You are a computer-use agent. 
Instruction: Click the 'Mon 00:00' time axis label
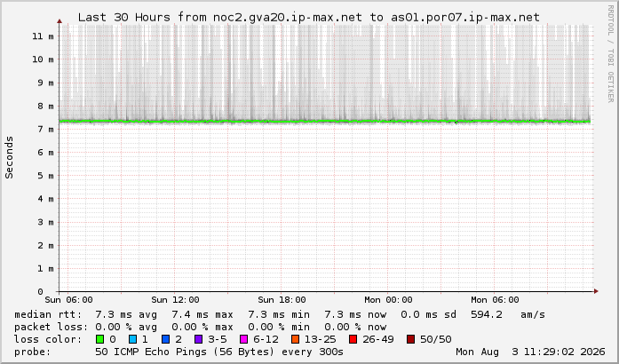388,300
